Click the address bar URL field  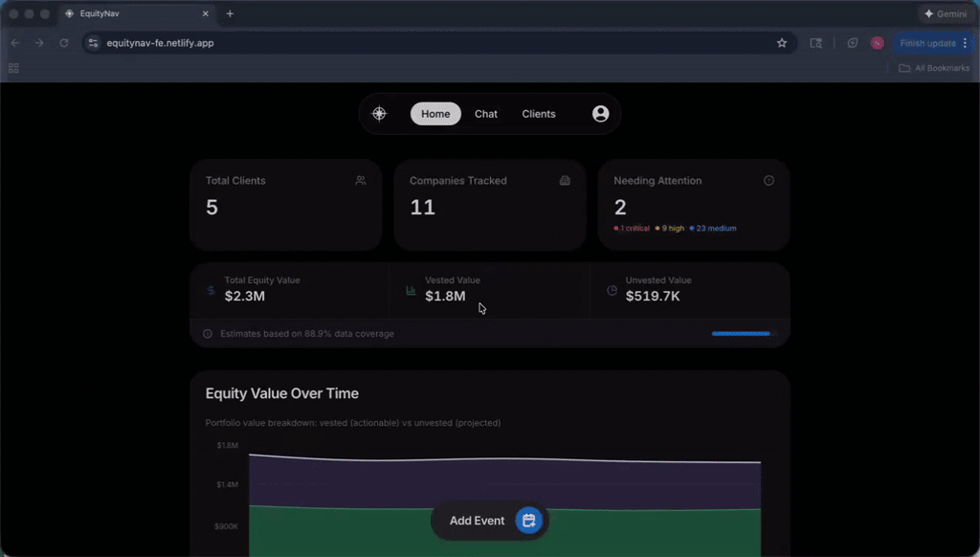[437, 43]
